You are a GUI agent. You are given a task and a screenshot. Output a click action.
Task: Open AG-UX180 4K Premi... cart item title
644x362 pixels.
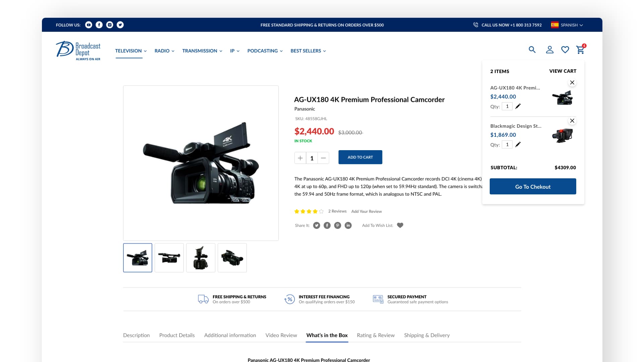coord(515,88)
